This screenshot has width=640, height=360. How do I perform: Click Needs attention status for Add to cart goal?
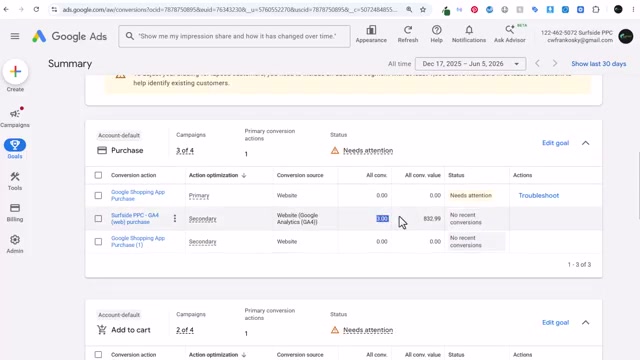click(x=368, y=330)
